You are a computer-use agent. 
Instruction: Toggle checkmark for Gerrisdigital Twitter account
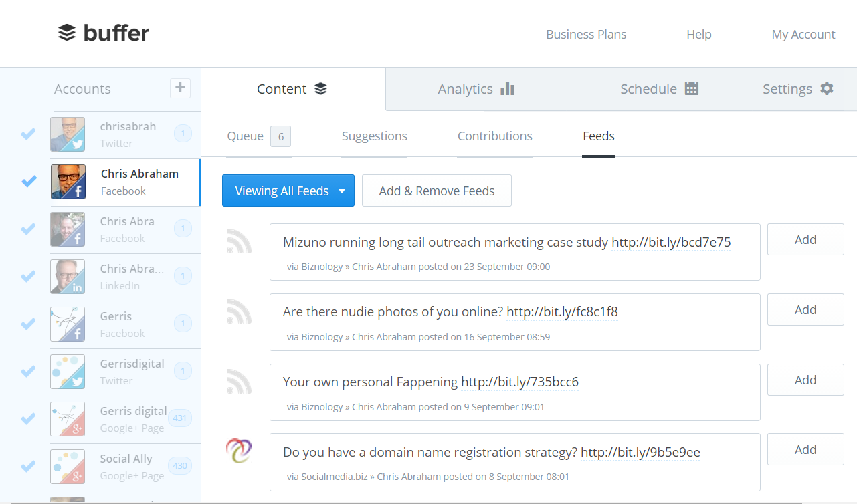28,372
